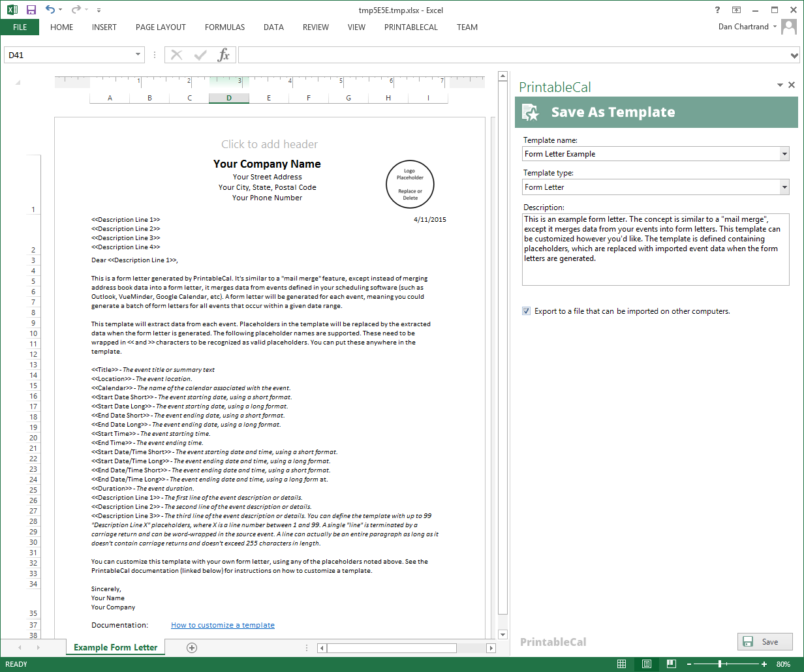Screen dimensions: 804x672
Task: Cancel the formula bar entry with X
Action: click(176, 55)
